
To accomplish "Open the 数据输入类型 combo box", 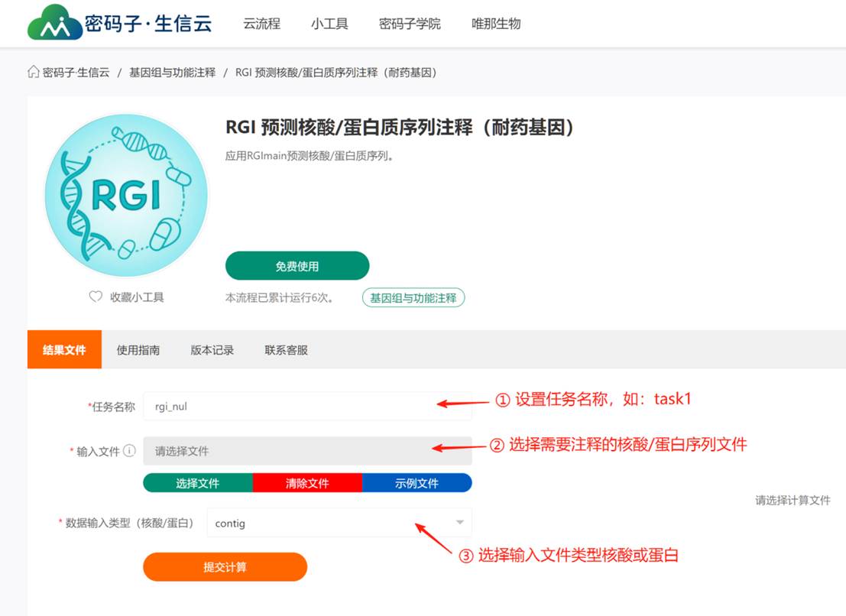I will pos(339,523).
